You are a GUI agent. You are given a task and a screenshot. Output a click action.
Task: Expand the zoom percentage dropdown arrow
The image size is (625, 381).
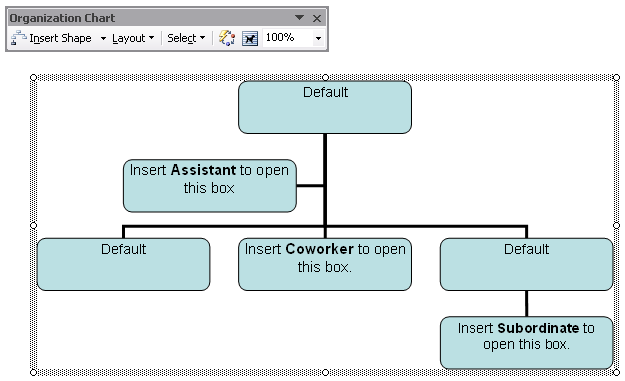coord(318,38)
